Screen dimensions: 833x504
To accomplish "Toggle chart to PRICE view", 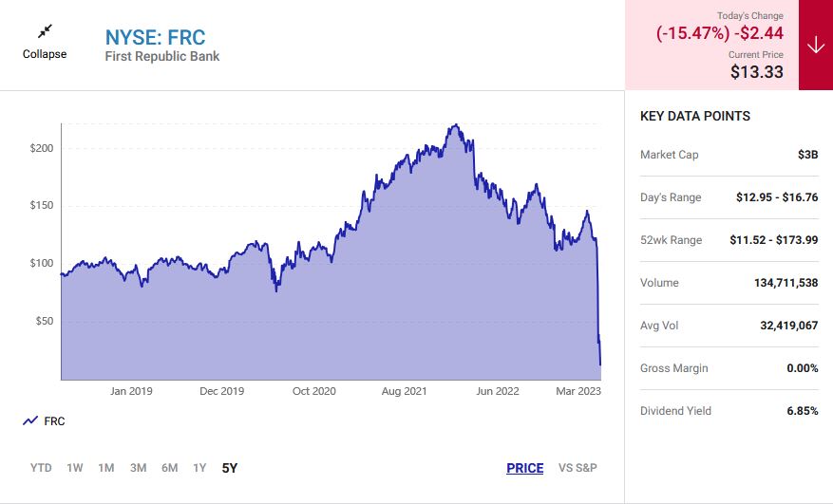I will [x=524, y=468].
